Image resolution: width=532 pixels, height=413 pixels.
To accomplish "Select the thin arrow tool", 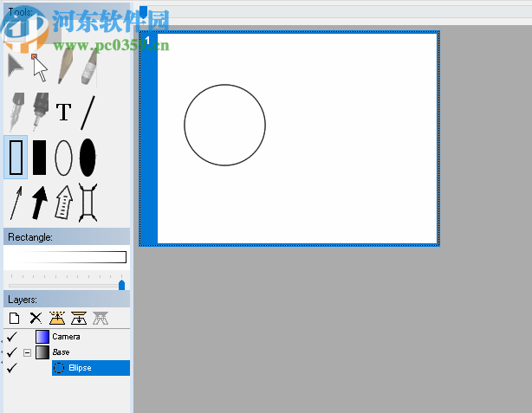I will point(16,203).
